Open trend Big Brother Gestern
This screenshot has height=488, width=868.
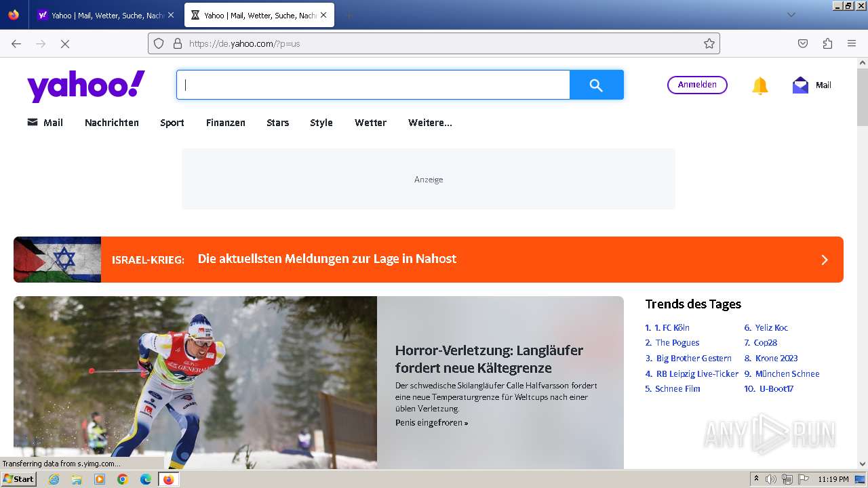[x=694, y=359]
